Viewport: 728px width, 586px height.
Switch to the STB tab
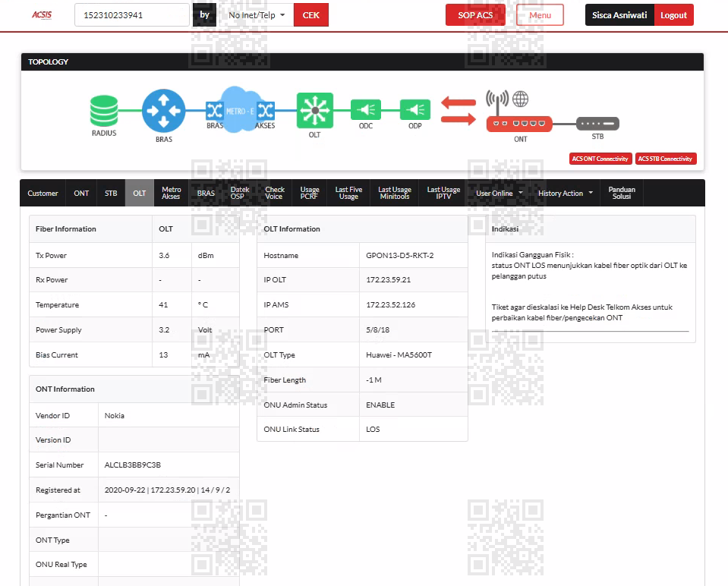click(111, 193)
